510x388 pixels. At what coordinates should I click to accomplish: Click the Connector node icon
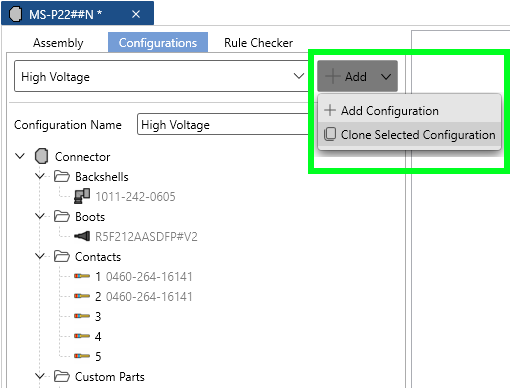pyautogui.click(x=42, y=156)
